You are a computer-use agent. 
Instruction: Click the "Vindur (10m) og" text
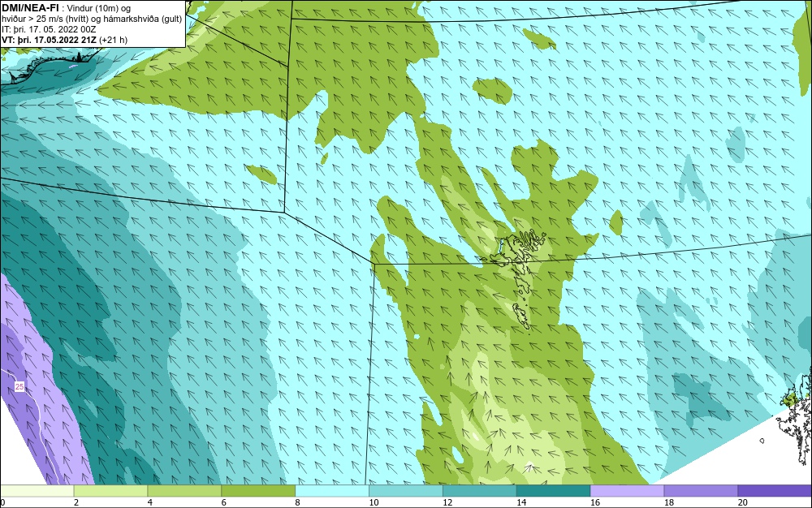(x=99, y=8)
